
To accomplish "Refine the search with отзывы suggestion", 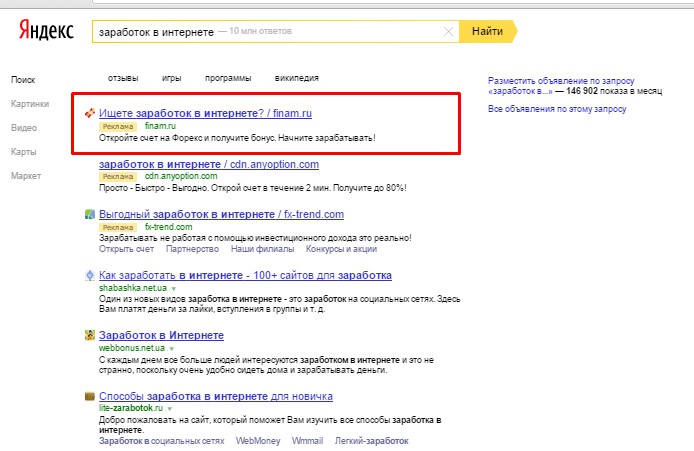I will (123, 78).
